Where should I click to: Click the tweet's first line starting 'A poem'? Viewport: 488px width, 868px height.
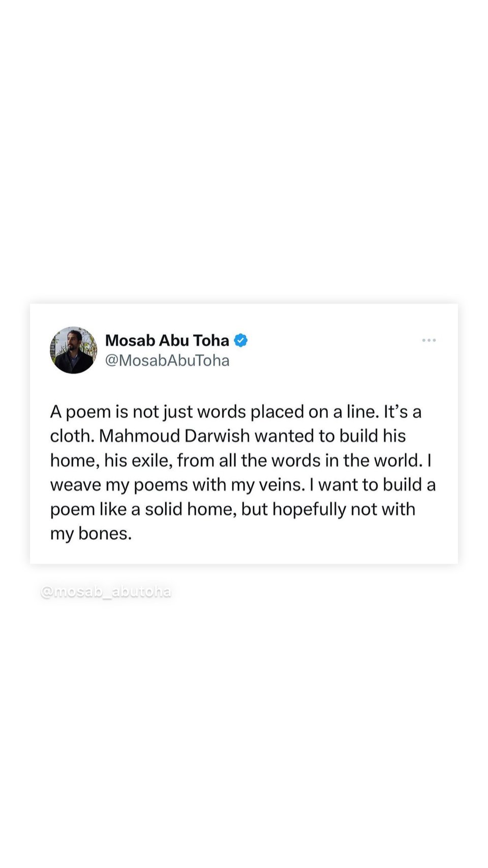pos(213,412)
